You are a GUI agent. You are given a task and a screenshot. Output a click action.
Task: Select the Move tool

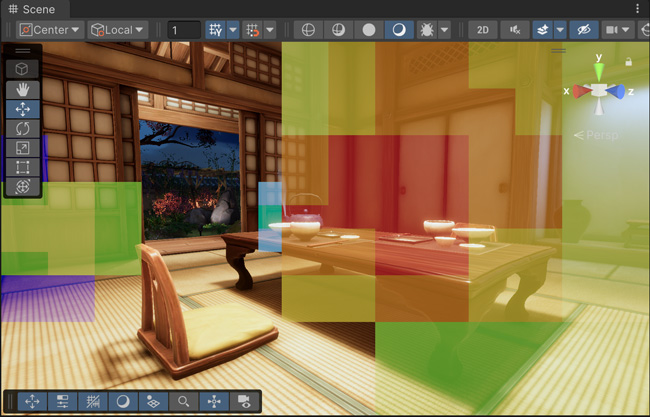pyautogui.click(x=23, y=109)
